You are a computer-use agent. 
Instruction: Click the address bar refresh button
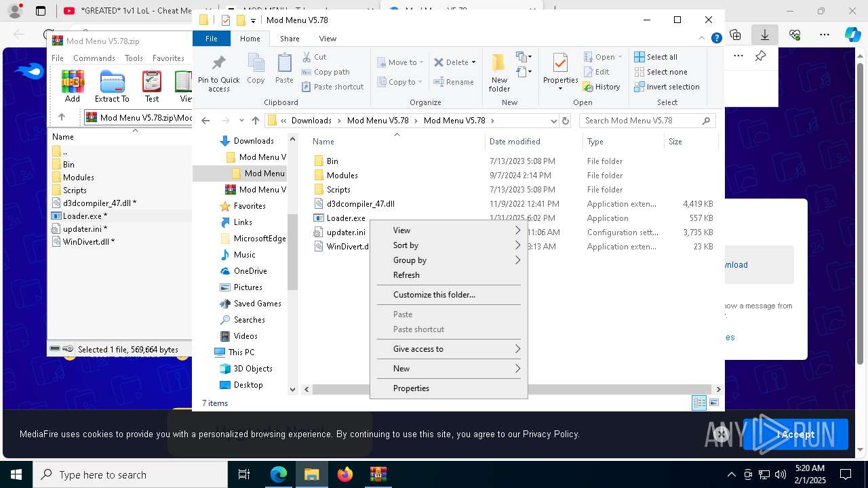tap(566, 121)
